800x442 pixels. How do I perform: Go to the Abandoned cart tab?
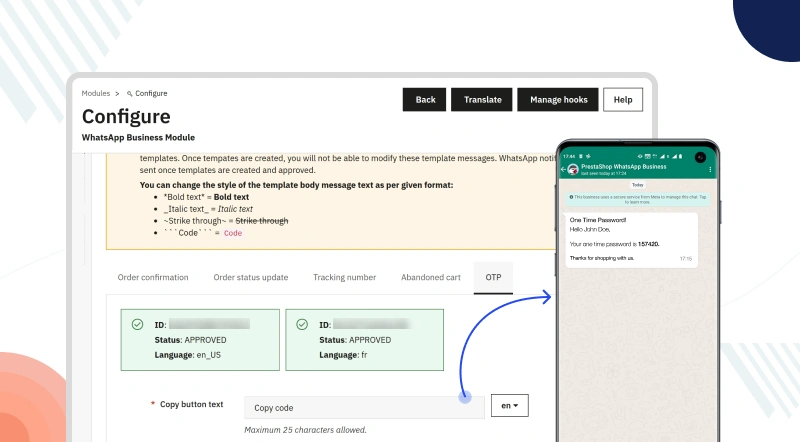431,277
